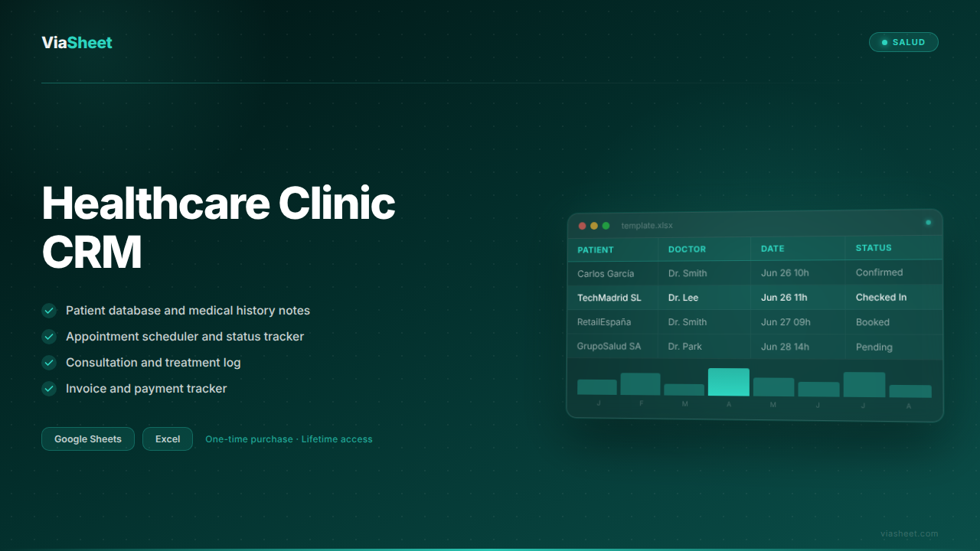Click the Consultation and treatment log text
This screenshot has height=551, width=980.
tap(153, 363)
